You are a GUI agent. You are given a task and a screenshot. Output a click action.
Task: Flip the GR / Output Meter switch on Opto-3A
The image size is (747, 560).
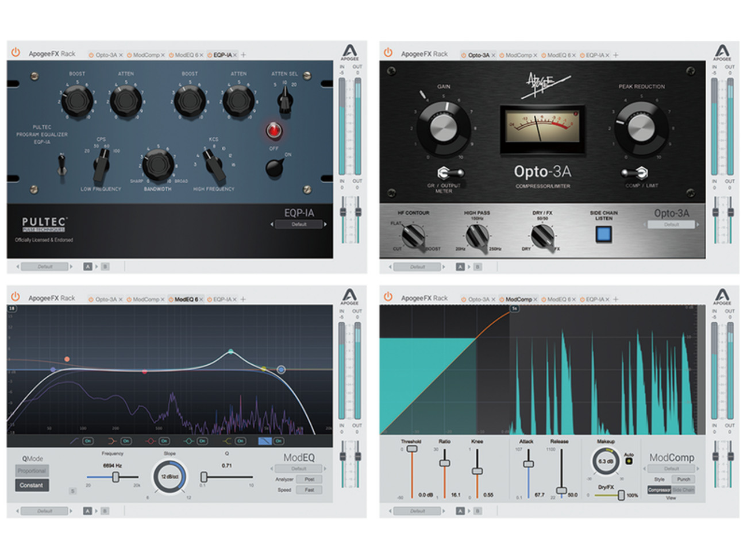point(450,172)
